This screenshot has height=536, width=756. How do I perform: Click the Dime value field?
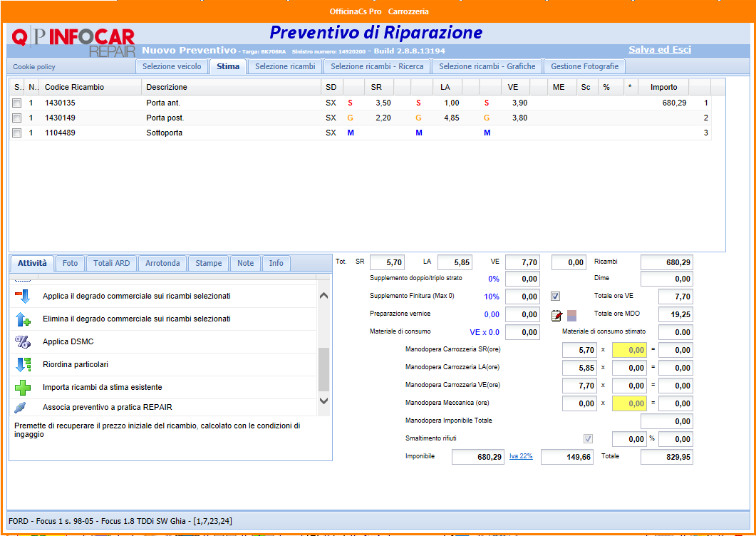[667, 279]
